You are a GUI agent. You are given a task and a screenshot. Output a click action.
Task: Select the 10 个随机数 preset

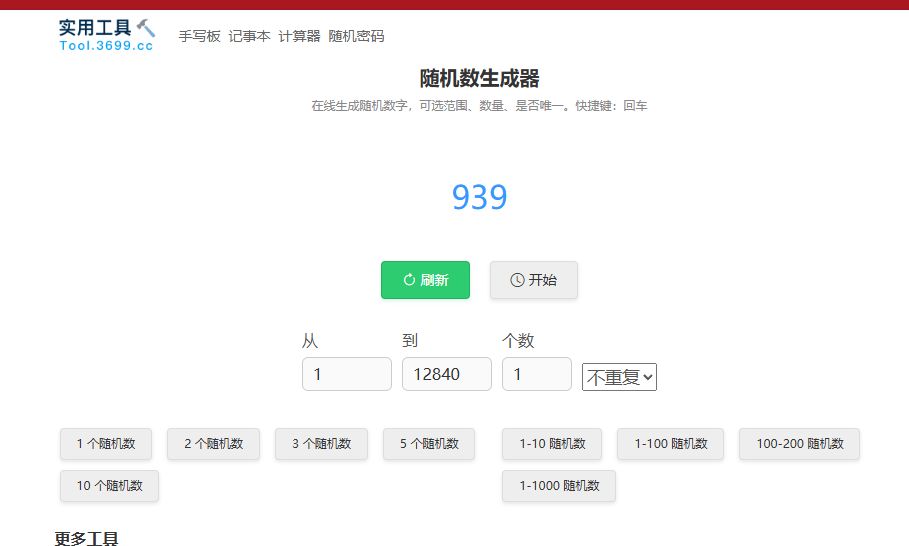[110, 486]
